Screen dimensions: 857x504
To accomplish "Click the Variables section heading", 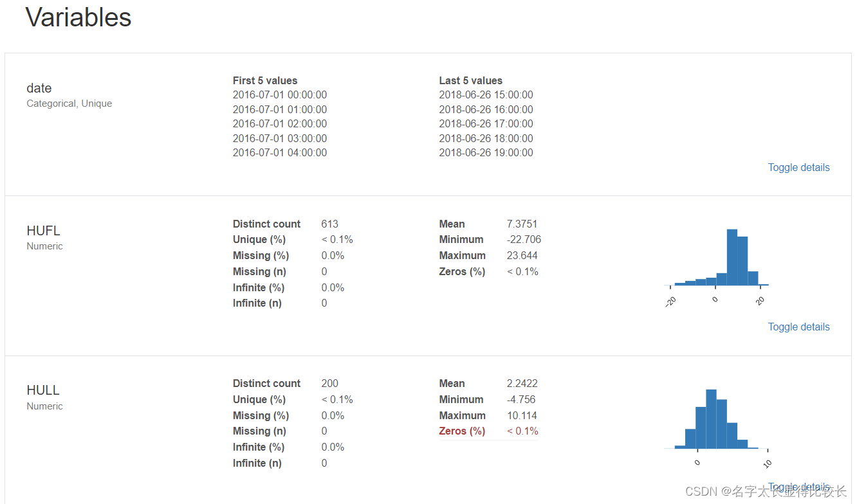I will (78, 17).
